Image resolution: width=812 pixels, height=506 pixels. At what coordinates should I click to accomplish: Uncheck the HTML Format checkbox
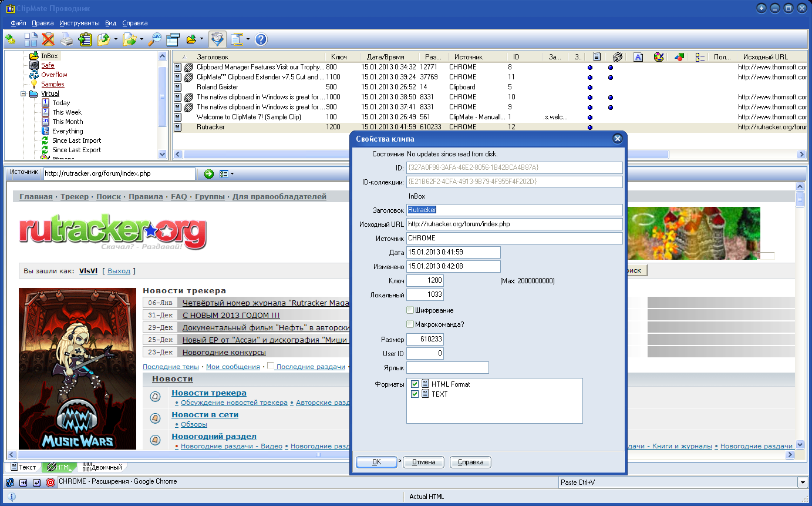pos(415,384)
